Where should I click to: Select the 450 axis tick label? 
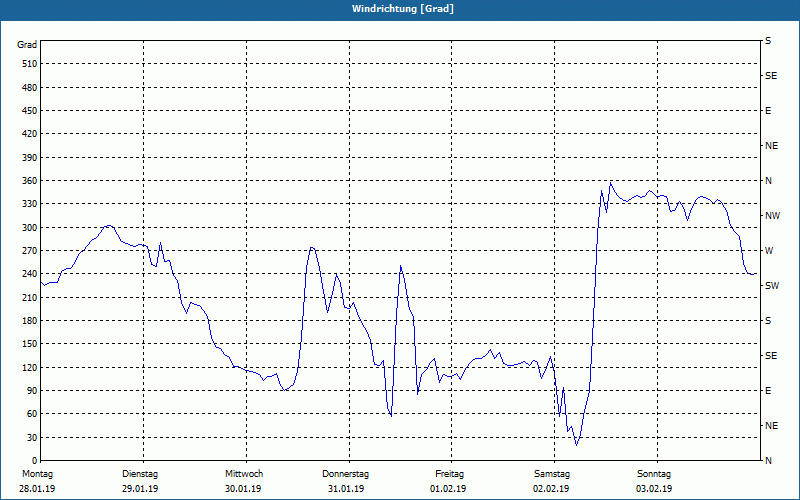point(30,111)
